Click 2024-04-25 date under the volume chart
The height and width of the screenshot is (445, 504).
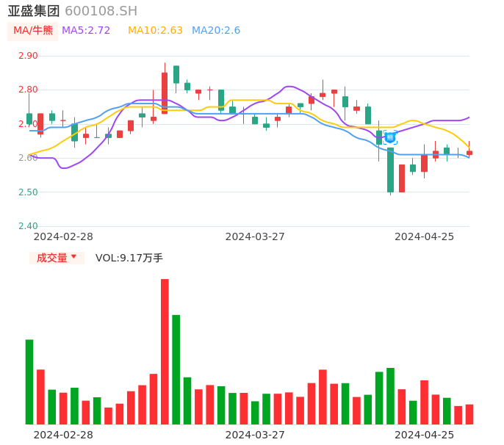(424, 435)
